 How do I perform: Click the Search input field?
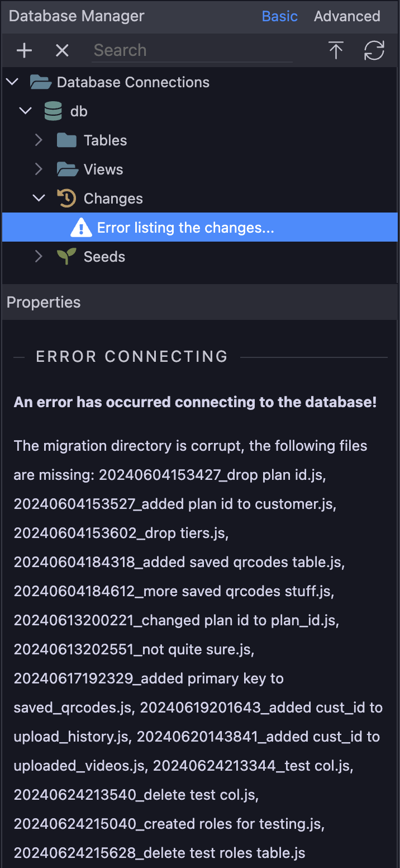192,50
